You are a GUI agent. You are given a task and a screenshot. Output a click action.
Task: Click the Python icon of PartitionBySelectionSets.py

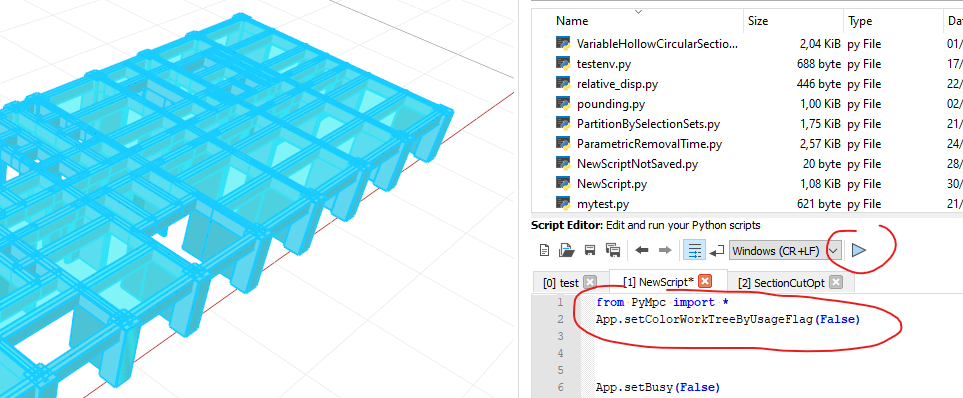coord(563,123)
